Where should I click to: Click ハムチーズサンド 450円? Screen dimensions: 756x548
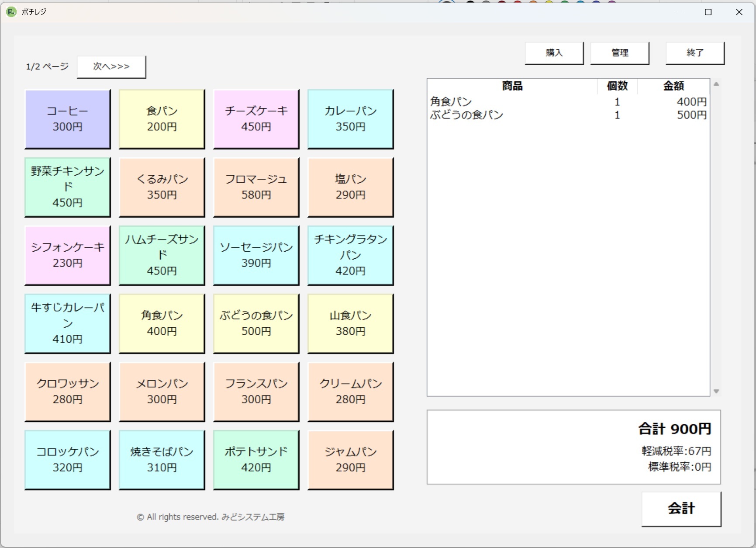[162, 255]
